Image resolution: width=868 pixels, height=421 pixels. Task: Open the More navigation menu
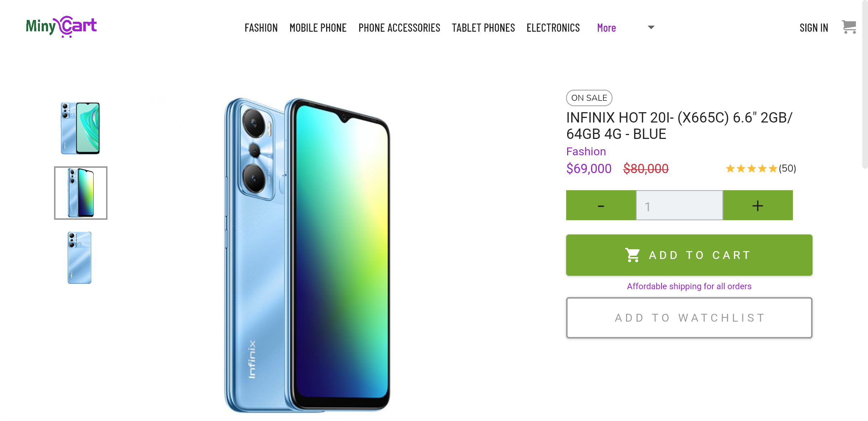point(606,28)
